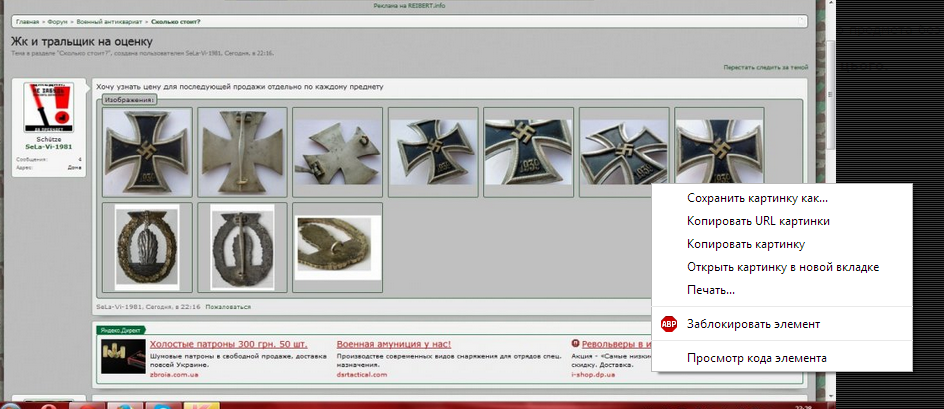This screenshot has width=944, height=409.
Task: Open 'Просмотр кода элемента' from context menu
Action: tap(757, 358)
